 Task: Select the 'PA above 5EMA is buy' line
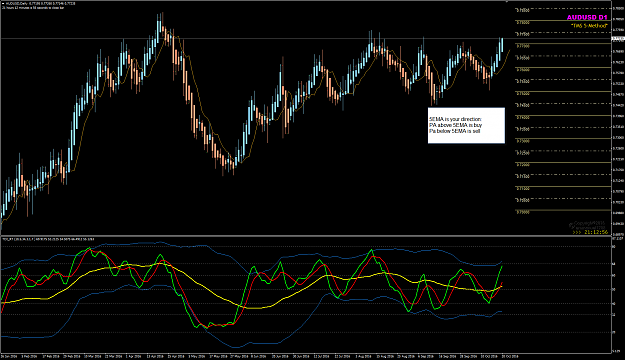[455, 125]
